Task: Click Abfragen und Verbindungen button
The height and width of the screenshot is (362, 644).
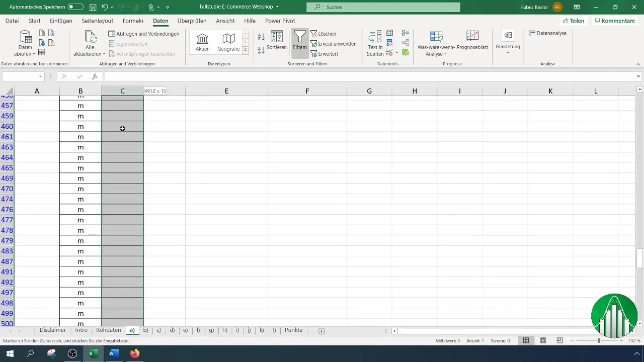Action: (x=144, y=34)
